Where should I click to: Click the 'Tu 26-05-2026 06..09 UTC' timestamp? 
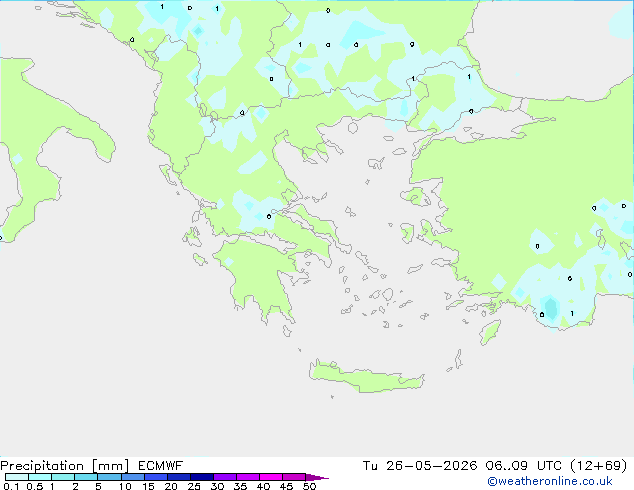click(x=464, y=466)
